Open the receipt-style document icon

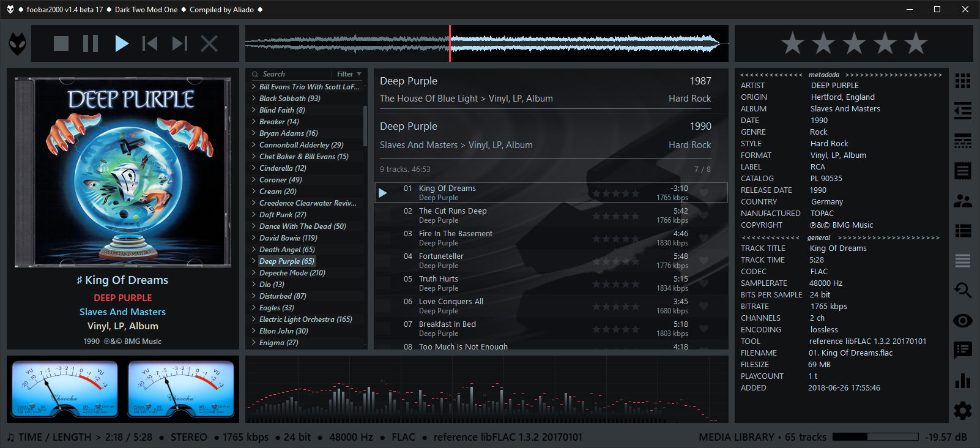963,171
